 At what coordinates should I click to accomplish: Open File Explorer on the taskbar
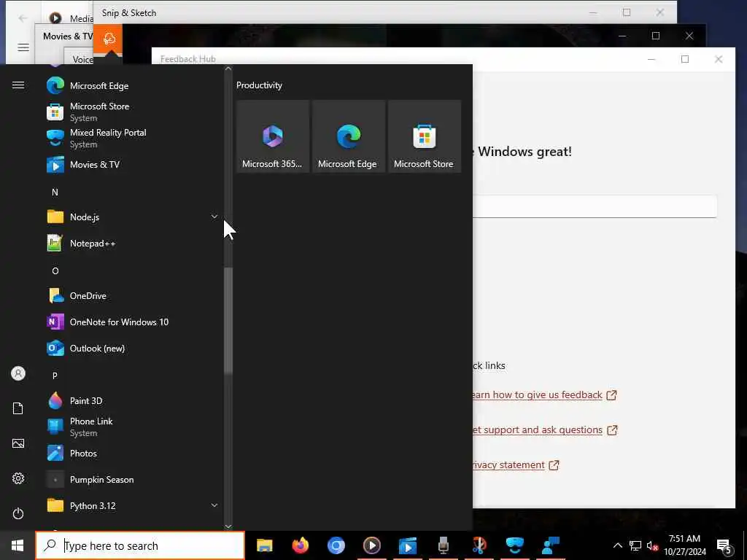[264, 545]
